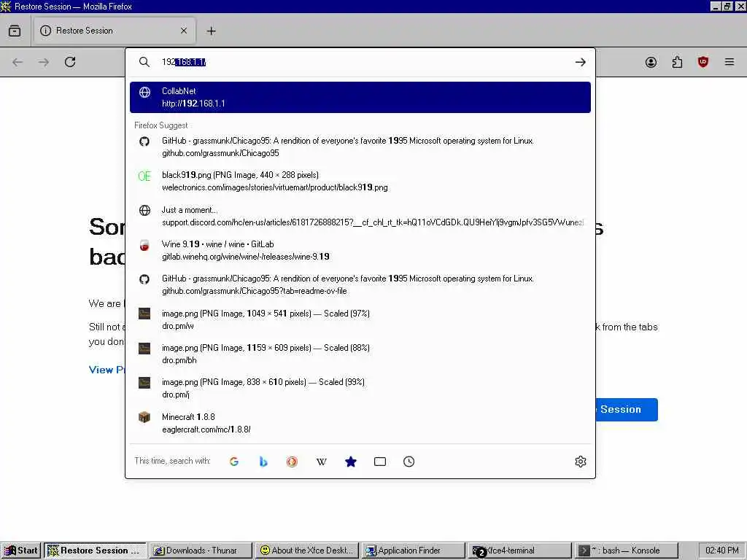
Task: Switch to Application Finder in taskbar
Action: [x=413, y=551]
